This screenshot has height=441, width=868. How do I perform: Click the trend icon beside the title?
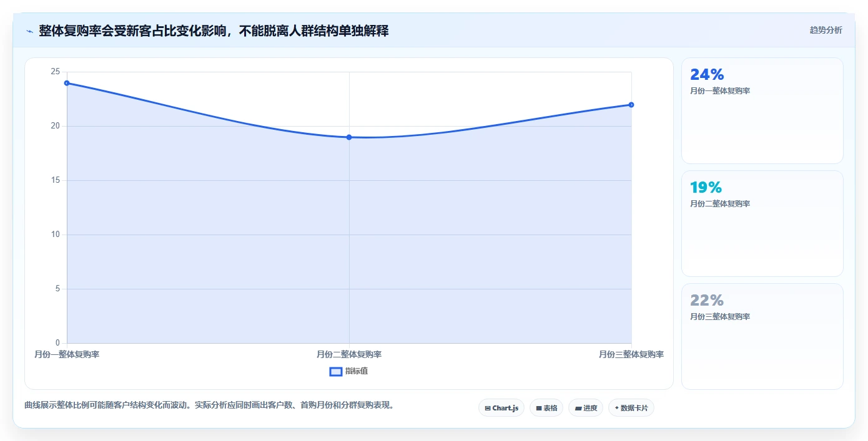click(29, 31)
